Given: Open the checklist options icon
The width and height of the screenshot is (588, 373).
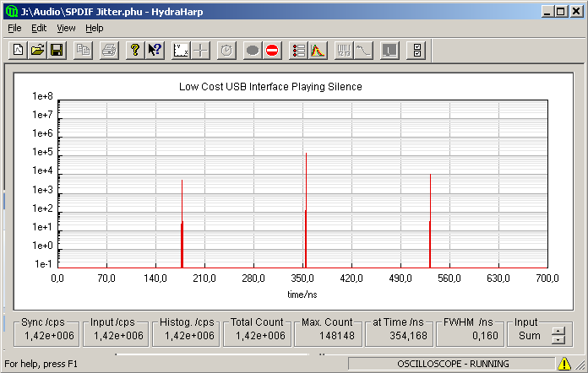Looking at the screenshot, I should tap(416, 50).
